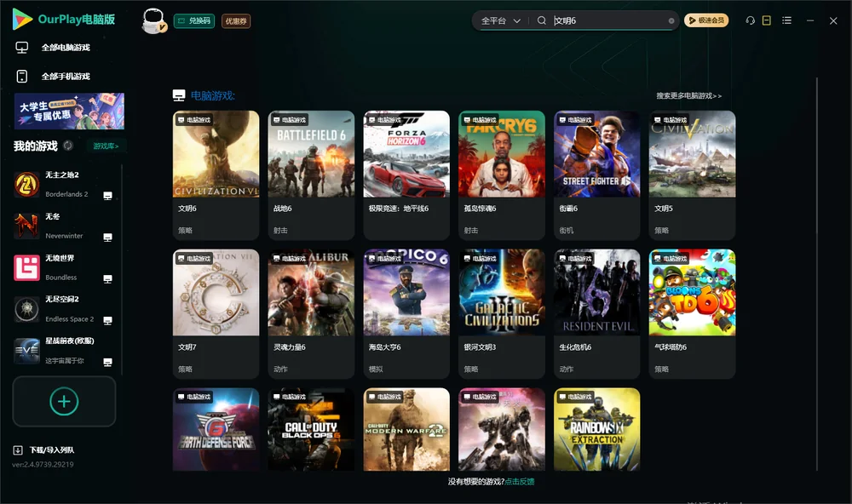This screenshot has width=852, height=504.
Task: Click the 战地6 title text
Action: (283, 209)
